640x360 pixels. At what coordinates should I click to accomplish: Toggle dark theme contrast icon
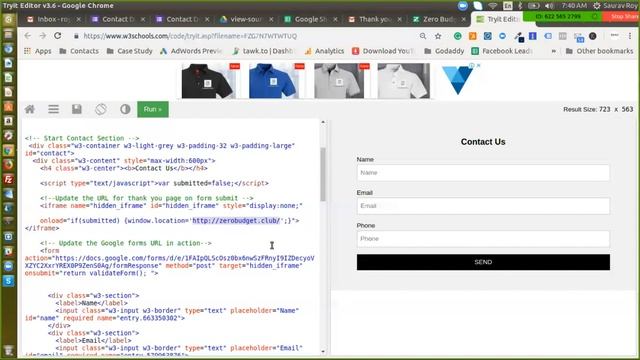coord(125,109)
